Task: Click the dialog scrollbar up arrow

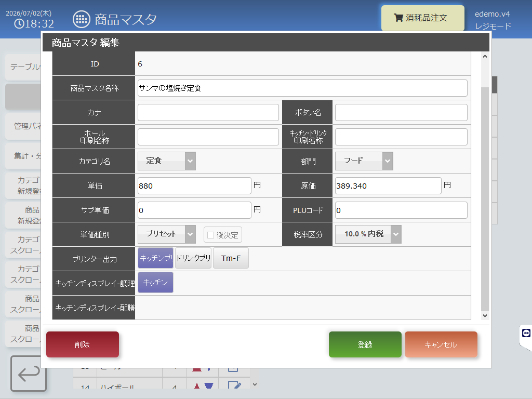Action: (x=485, y=56)
